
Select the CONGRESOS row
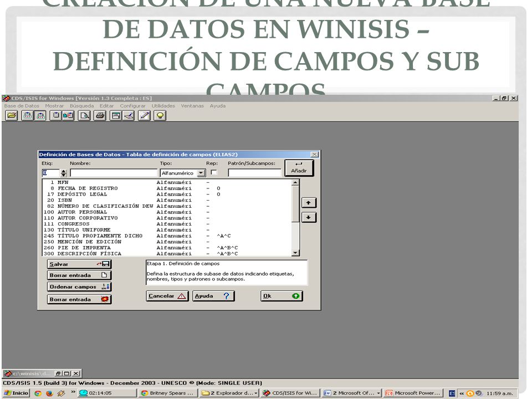pyautogui.click(x=167, y=224)
